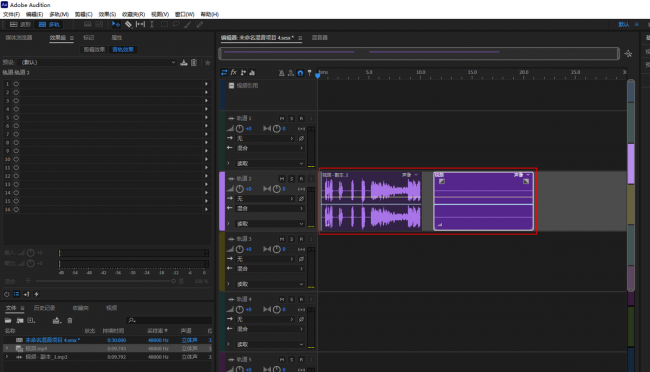
Task: Select the first waveform audio clip
Action: (371, 201)
